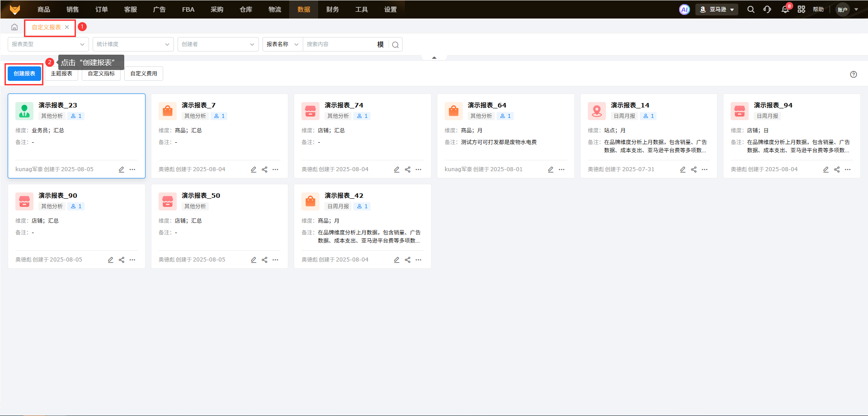Open more options for 演示报表_42
868x416 pixels.
click(x=418, y=260)
